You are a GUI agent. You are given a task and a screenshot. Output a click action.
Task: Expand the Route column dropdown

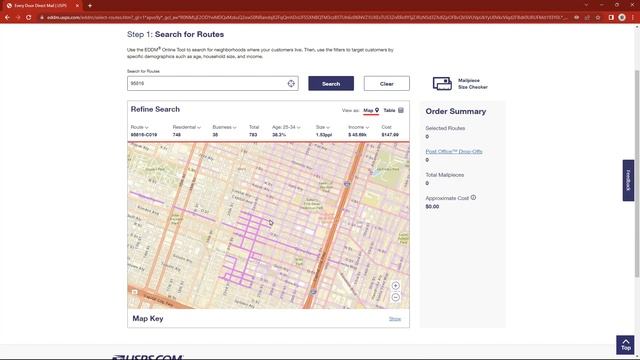(140, 127)
